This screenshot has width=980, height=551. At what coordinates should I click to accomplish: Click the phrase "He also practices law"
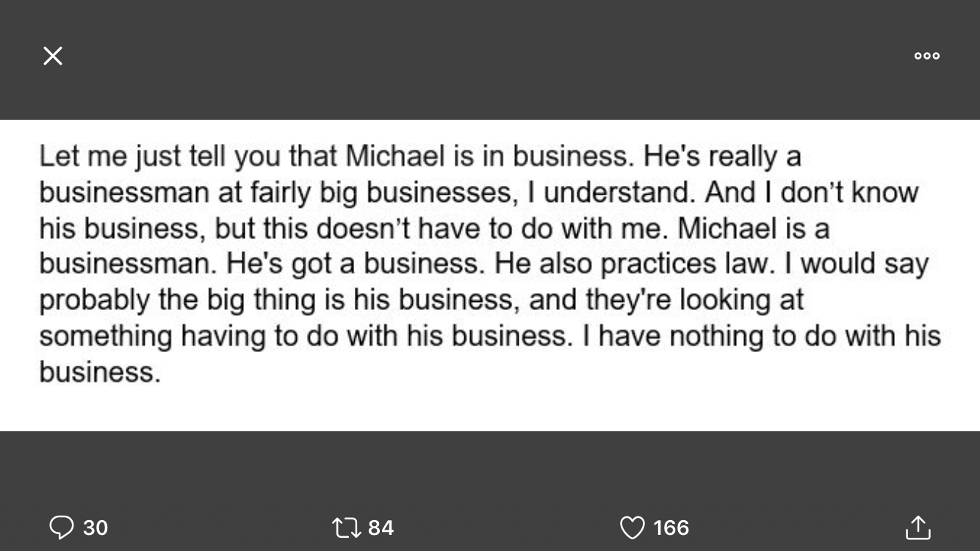coord(635,264)
